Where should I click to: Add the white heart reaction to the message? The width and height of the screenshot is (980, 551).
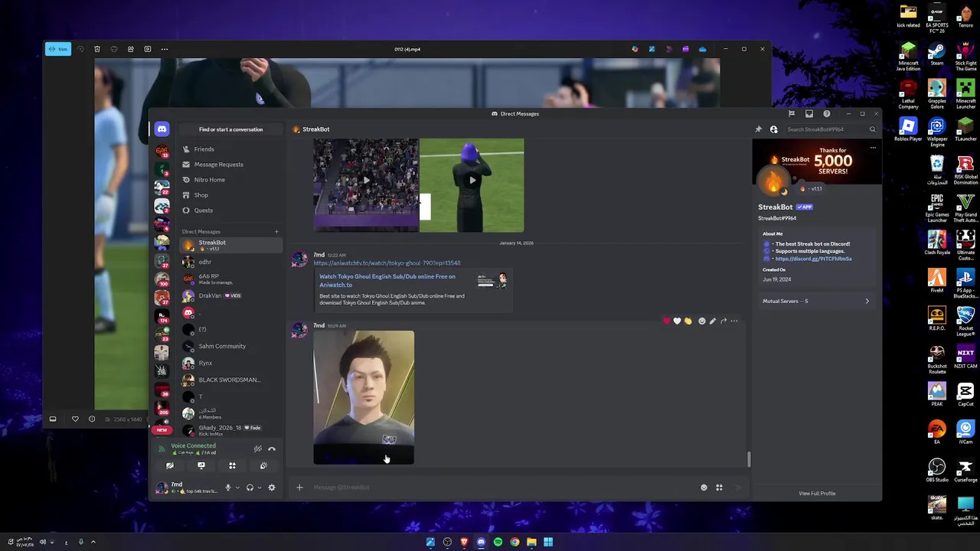[677, 321]
